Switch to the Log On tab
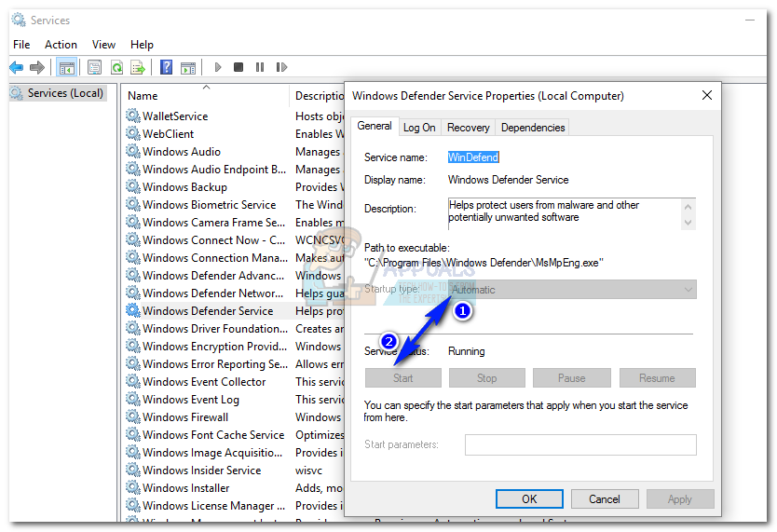The width and height of the screenshot is (777, 532). point(419,128)
